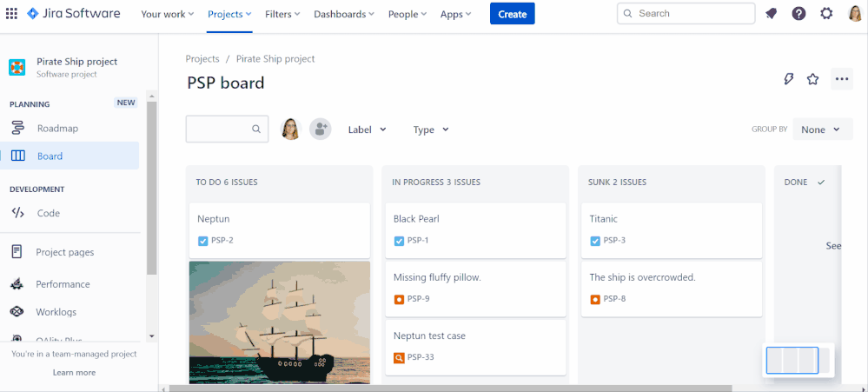Open The ship is overcrowded card

[672, 289]
